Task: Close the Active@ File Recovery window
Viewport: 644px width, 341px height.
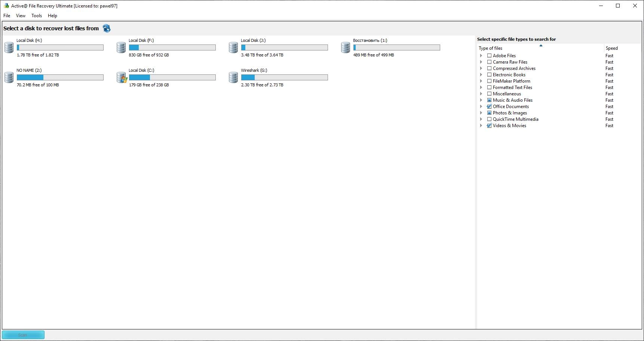Action: 635,6
